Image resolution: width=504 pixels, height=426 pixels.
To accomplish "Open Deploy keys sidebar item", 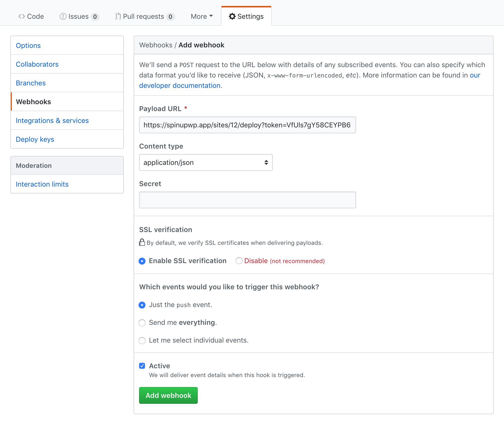I will 67,139.
